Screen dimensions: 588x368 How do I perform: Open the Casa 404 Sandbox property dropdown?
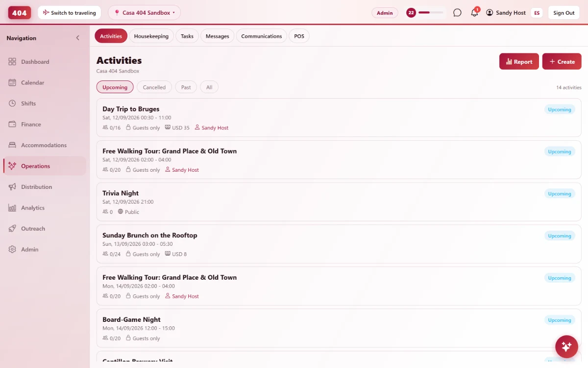144,13
